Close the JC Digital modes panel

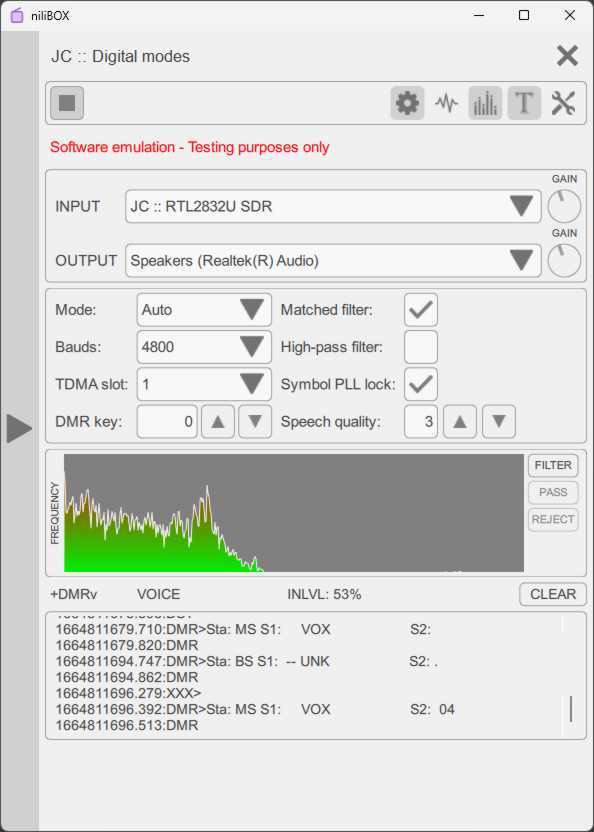coord(567,56)
